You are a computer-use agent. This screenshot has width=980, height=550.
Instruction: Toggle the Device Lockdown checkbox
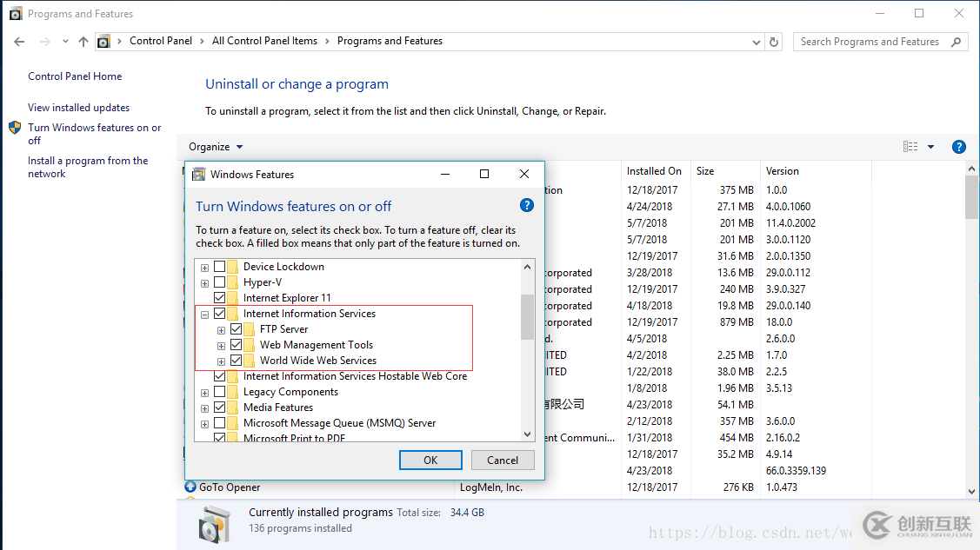(219, 267)
